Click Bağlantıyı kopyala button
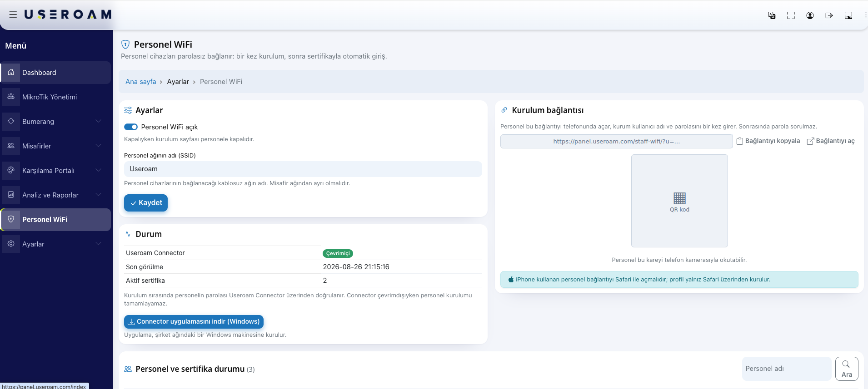This screenshot has width=868, height=389. [768, 141]
